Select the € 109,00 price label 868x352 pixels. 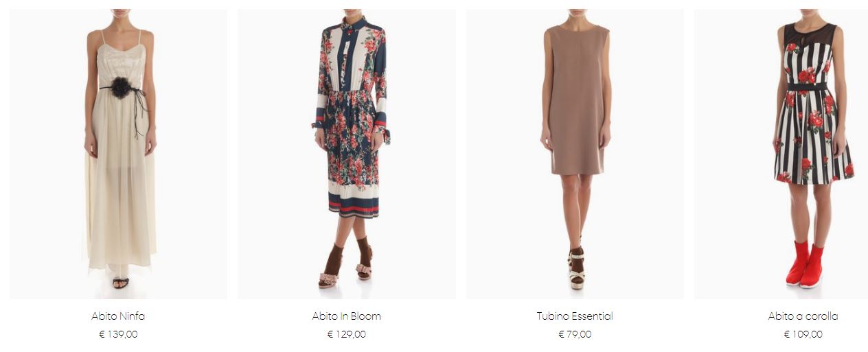(803, 334)
